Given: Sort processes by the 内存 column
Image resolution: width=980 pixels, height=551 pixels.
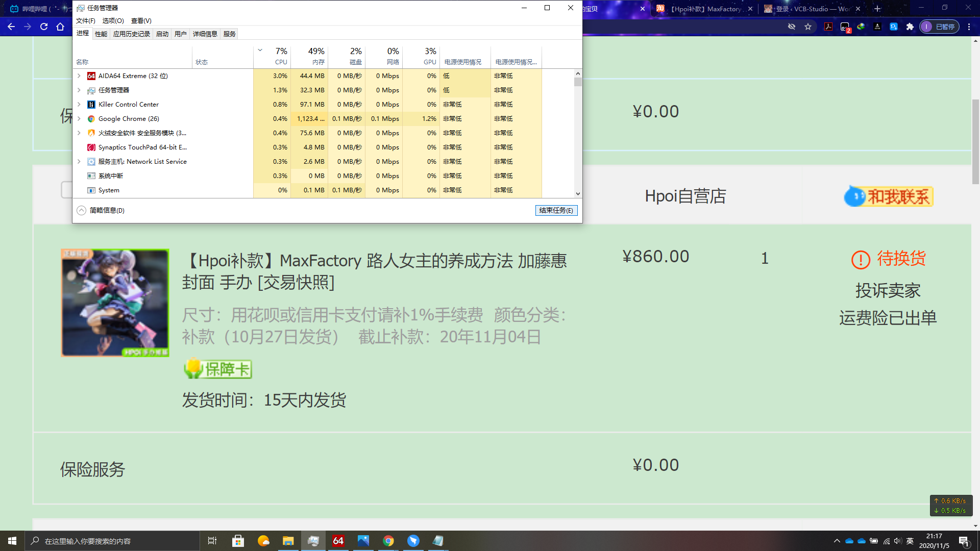Looking at the screenshot, I should [309, 56].
